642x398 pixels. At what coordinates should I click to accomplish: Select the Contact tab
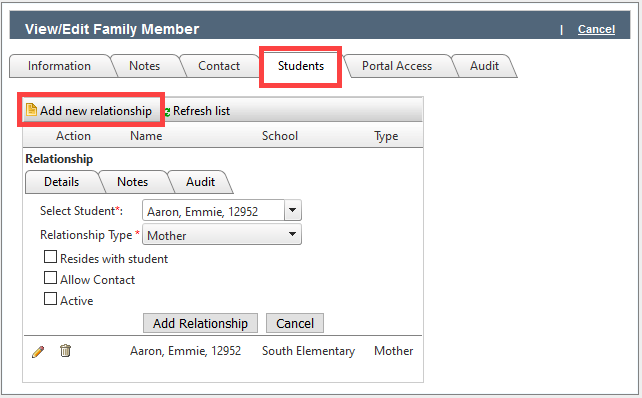pos(219,66)
